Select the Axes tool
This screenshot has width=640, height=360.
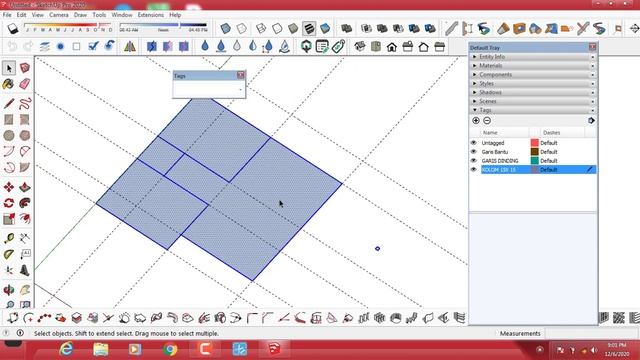point(9,270)
